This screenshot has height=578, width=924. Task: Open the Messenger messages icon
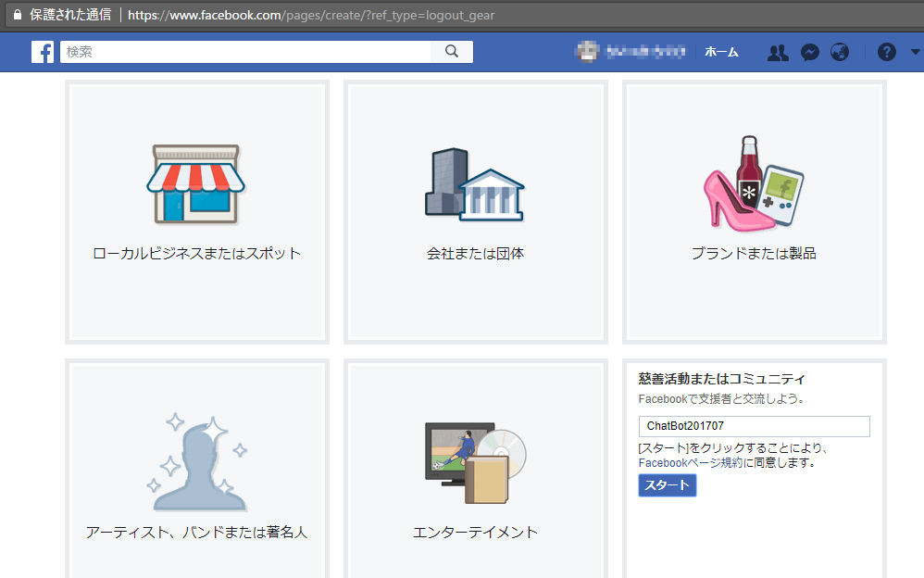point(810,53)
